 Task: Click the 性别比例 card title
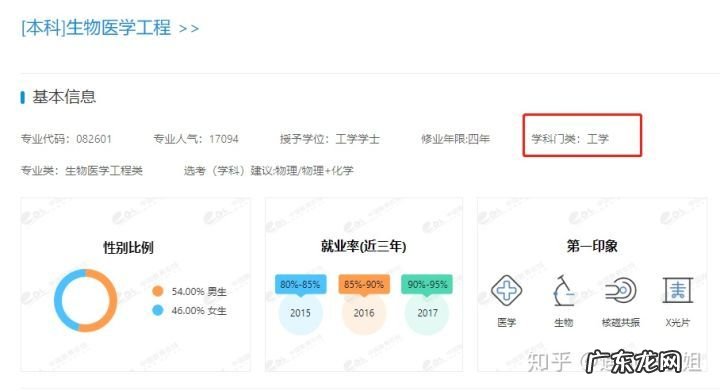click(128, 248)
